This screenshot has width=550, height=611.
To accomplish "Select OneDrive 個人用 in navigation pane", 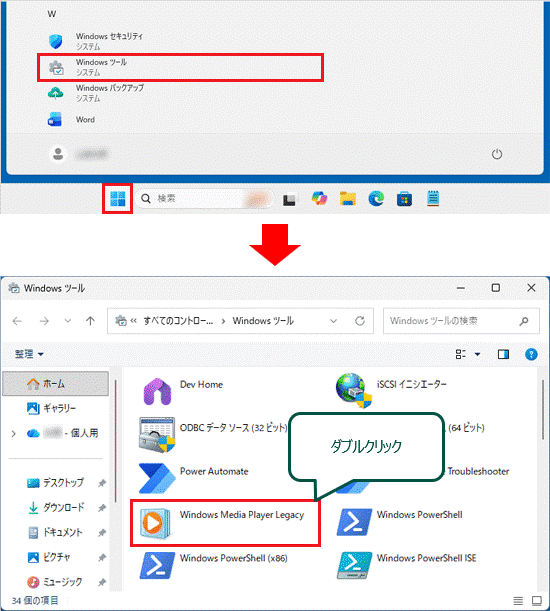I will point(62,433).
